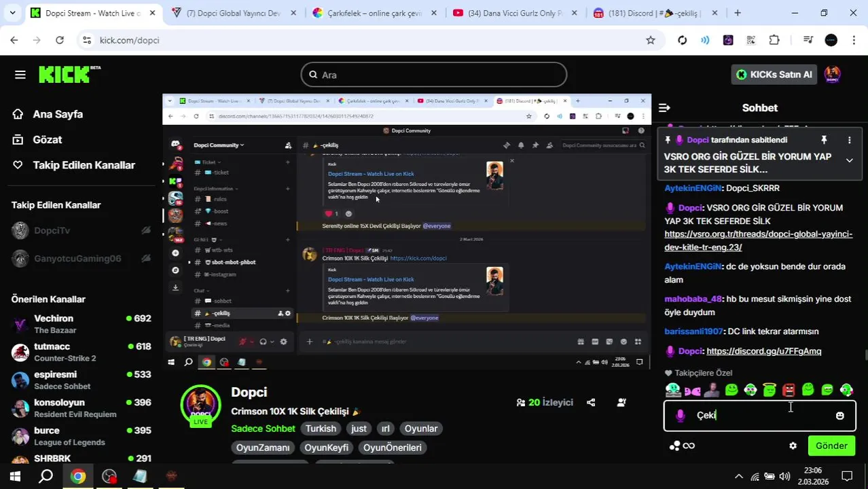868x489 pixels.
Task: Open tutmacc recommended channel
Action: click(82, 352)
